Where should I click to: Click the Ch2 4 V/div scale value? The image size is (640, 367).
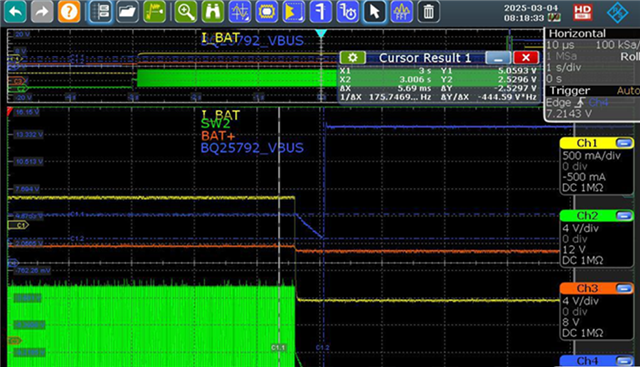click(580, 228)
